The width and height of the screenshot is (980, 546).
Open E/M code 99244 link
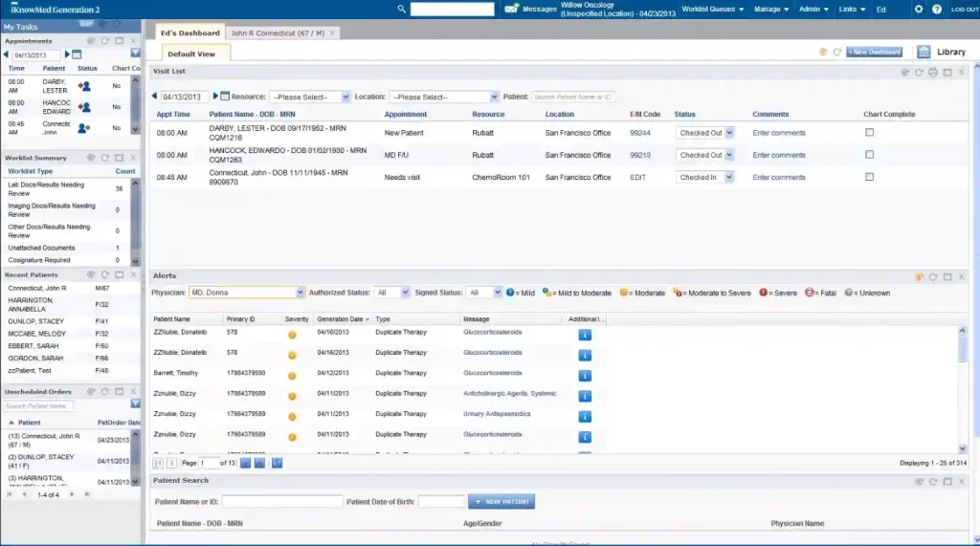640,133
